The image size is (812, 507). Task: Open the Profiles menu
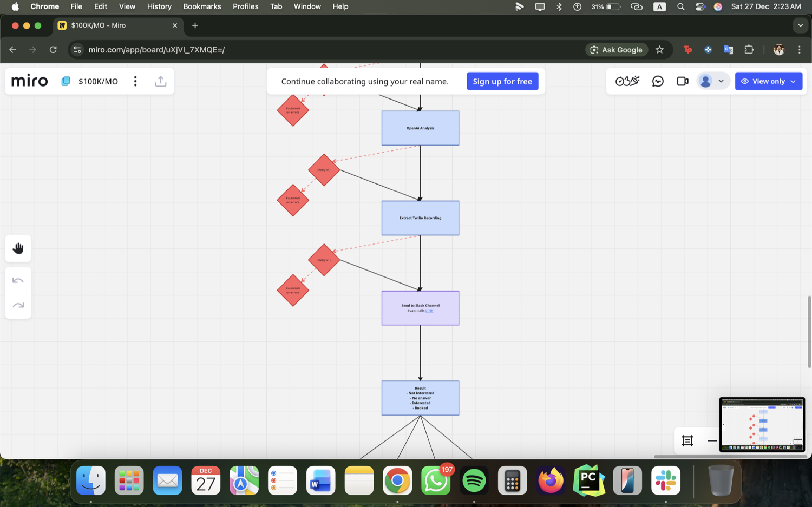(x=246, y=6)
